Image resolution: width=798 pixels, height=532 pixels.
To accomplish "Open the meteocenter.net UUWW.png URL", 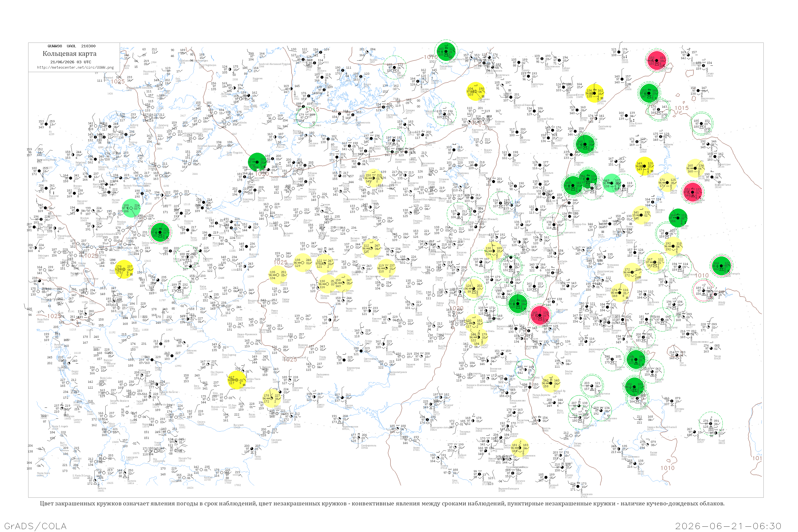I will [75, 67].
